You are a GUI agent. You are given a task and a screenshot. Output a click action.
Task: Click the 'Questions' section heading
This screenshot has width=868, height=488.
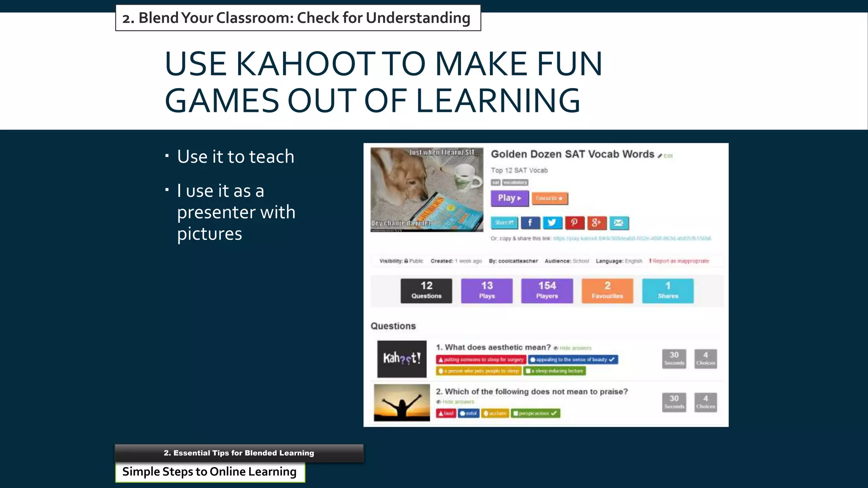pyautogui.click(x=393, y=326)
